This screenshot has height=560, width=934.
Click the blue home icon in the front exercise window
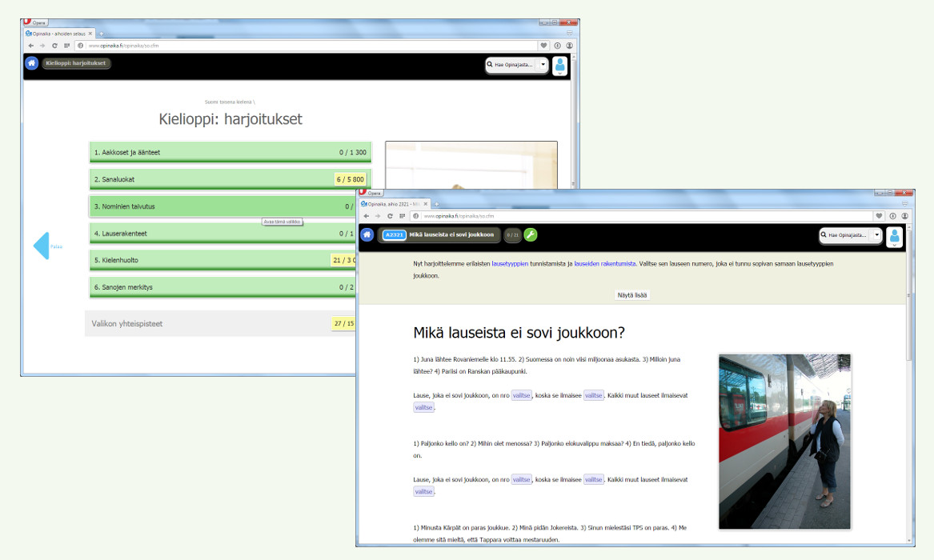pyautogui.click(x=367, y=234)
